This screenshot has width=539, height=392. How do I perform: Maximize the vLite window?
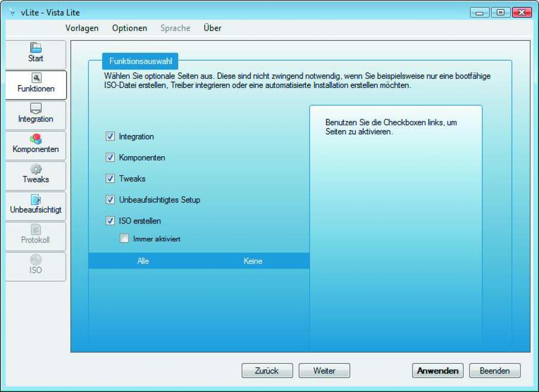click(x=500, y=13)
